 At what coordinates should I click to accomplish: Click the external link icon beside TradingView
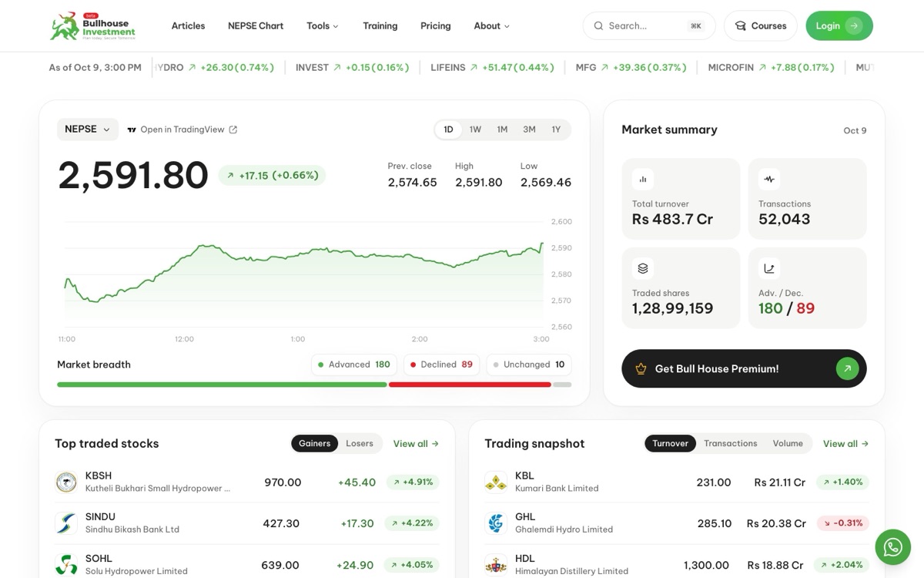tap(233, 129)
